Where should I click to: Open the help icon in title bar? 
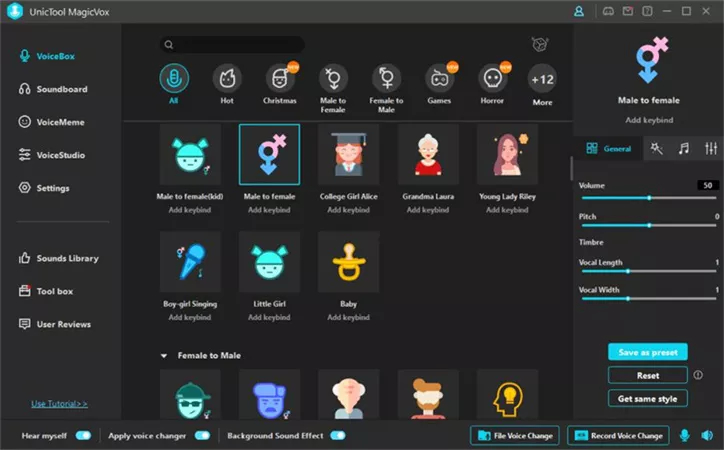pyautogui.click(x=647, y=11)
